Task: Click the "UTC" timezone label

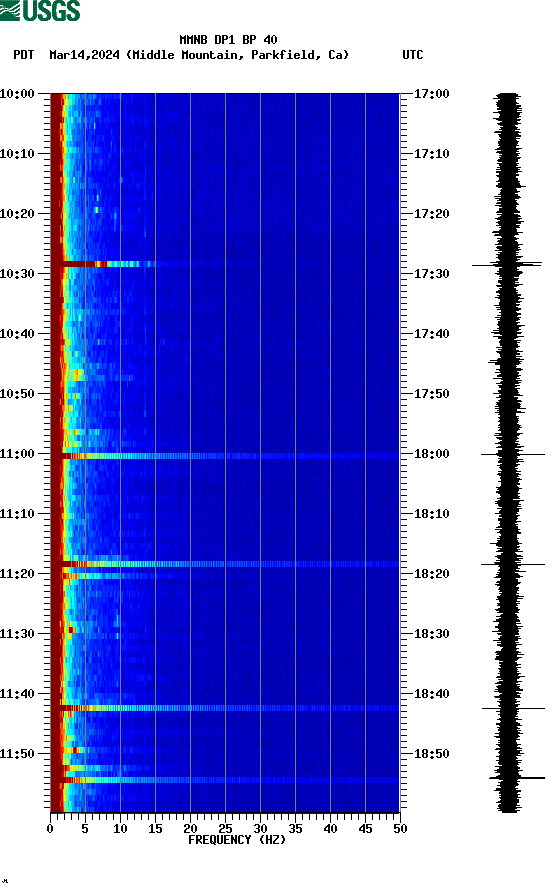Action: point(413,55)
